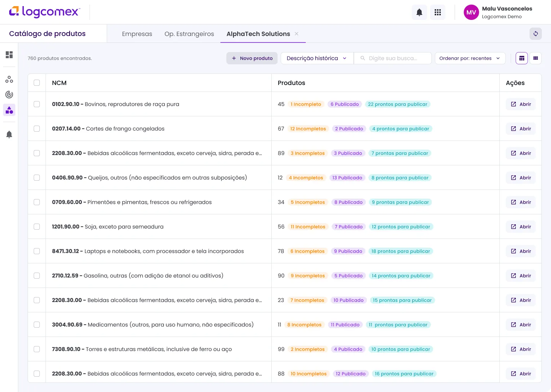Open the apps grid menu
The height and width of the screenshot is (392, 551).
pyautogui.click(x=438, y=12)
